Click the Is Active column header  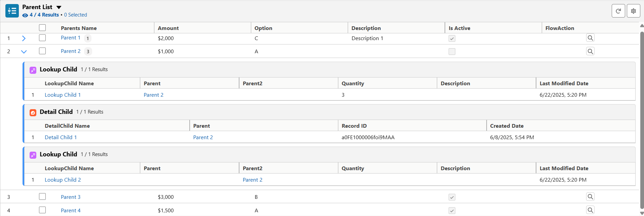click(459, 28)
